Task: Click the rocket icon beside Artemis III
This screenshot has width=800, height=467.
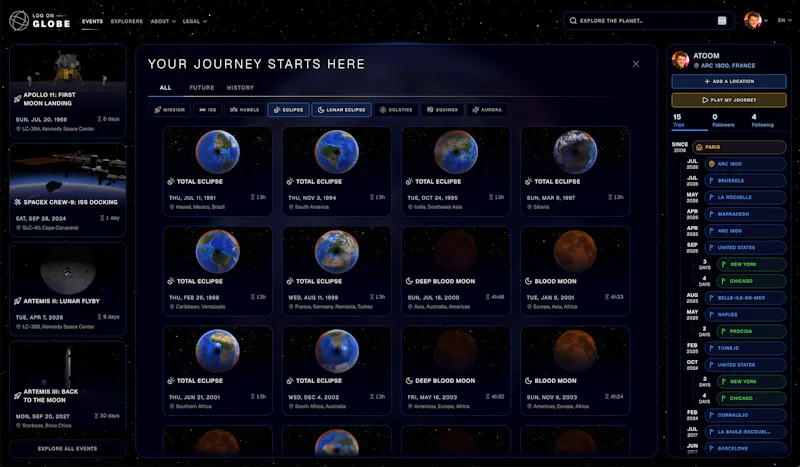Action: click(x=17, y=396)
